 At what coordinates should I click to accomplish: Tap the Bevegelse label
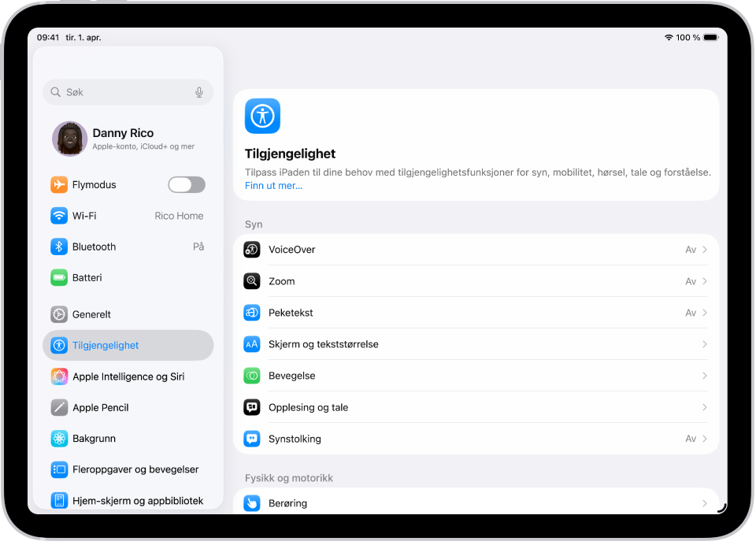click(291, 376)
